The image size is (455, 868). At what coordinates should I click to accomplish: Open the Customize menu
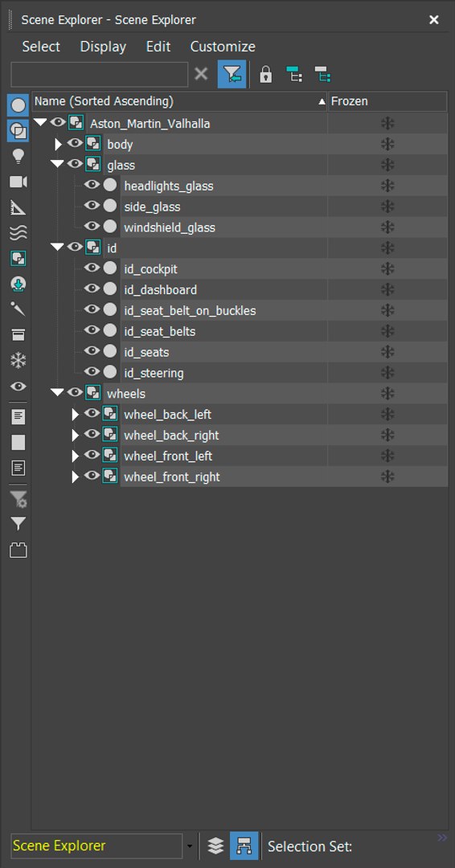[223, 47]
